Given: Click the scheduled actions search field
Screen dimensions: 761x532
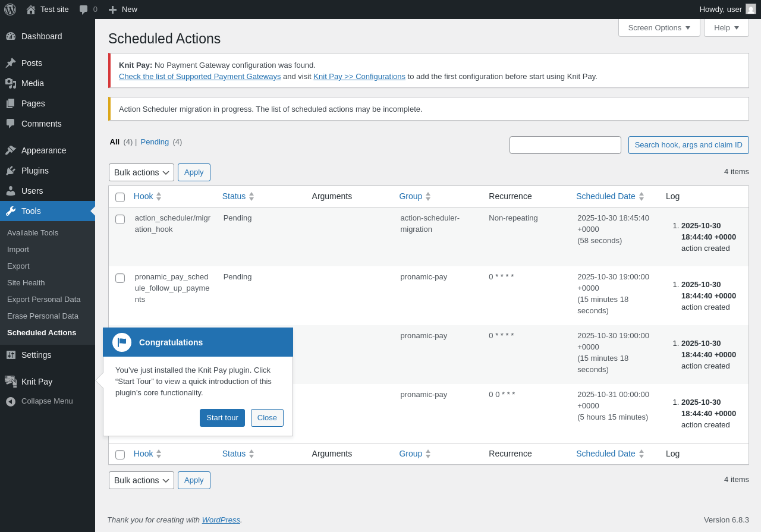Looking at the screenshot, I should (x=565, y=145).
